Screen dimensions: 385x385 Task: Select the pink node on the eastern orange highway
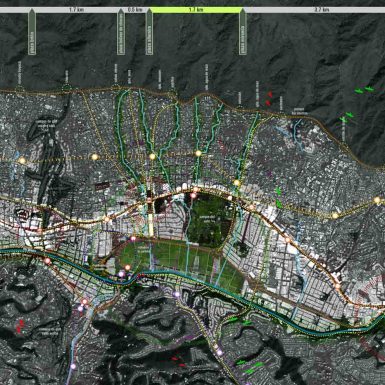click(288, 240)
